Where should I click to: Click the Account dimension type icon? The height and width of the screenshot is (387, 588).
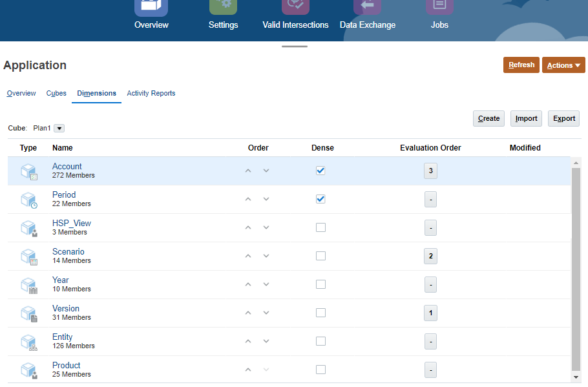(29, 171)
